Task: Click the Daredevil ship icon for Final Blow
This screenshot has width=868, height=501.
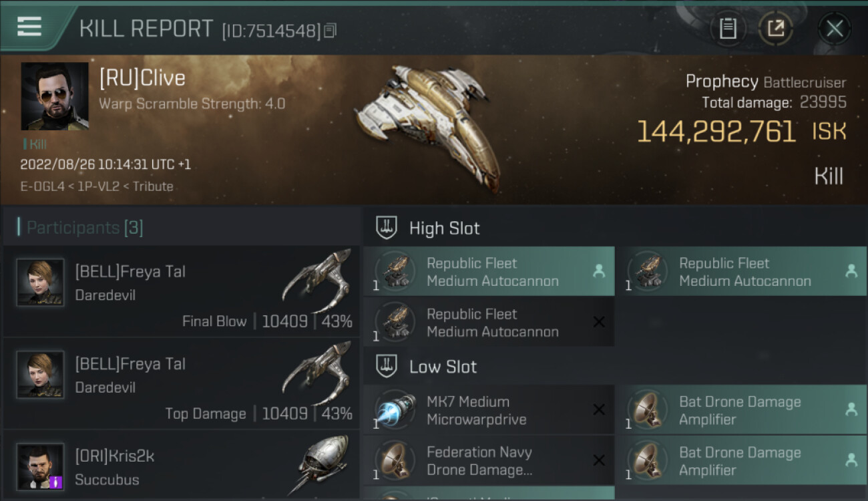Action: point(317,279)
